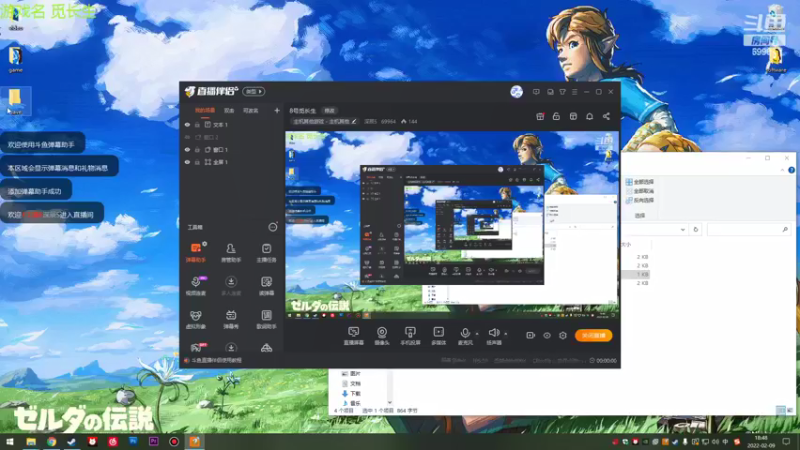This screenshot has height=450, width=800.
Task: Select the 窗口 1 source row
Action: [232, 149]
